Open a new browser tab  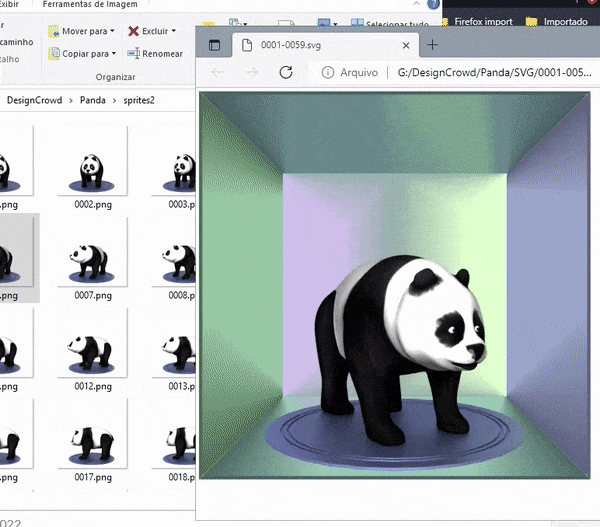click(x=432, y=45)
